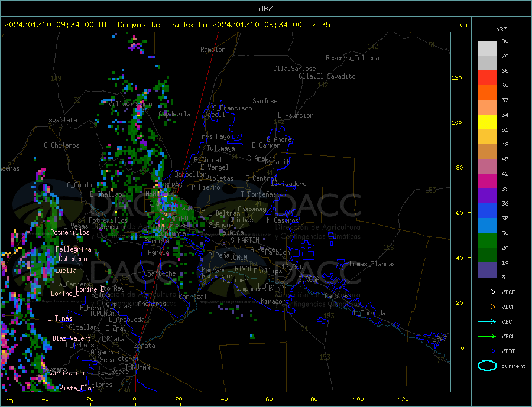The image size is (532, 407).
Task: Click the 'Vista_Flor' map label
Action: click(x=77, y=388)
